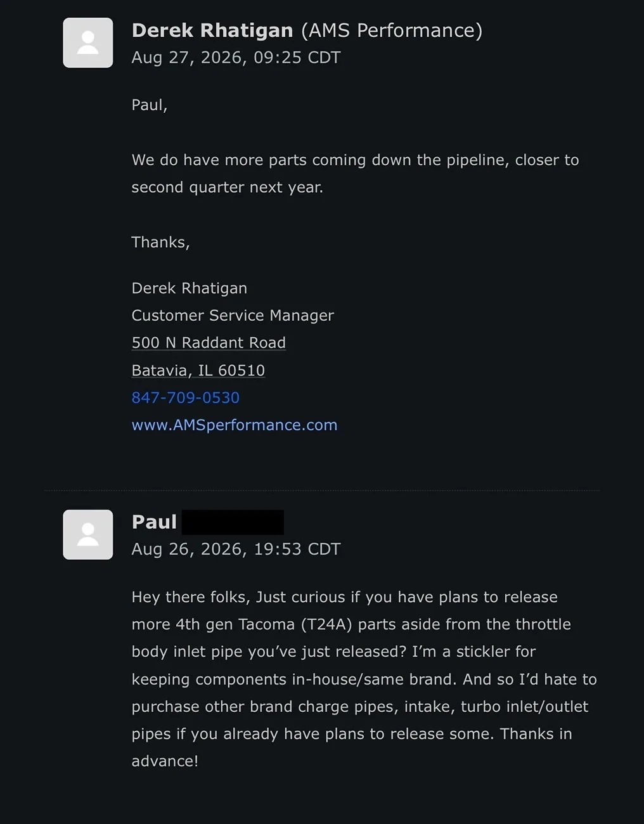Image resolution: width=644 pixels, height=824 pixels.
Task: Open the www.AMSperformance.com website link
Action: [x=235, y=425]
